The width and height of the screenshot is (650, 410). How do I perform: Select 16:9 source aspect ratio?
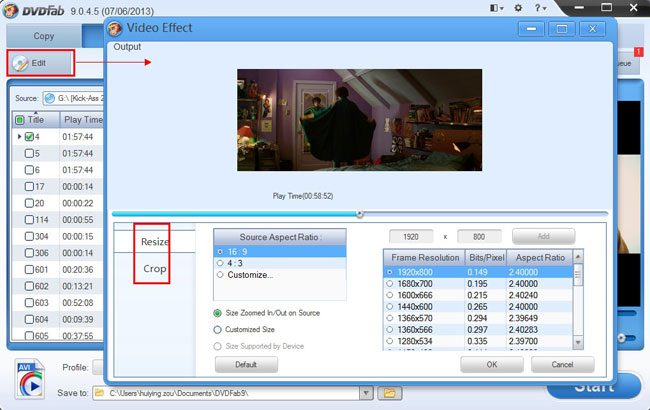(279, 252)
